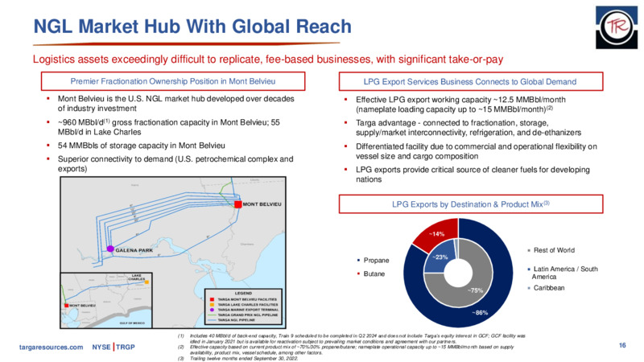
Task: Click the slide page number 16
Action: click(x=622, y=345)
